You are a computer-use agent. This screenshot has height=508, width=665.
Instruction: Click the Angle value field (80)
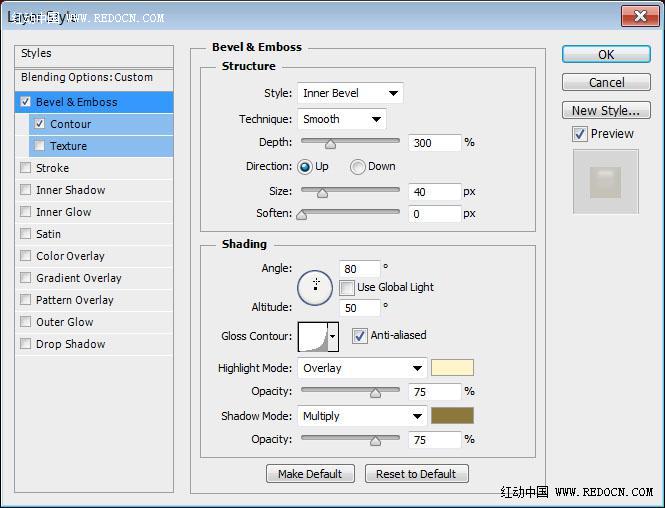(360, 269)
